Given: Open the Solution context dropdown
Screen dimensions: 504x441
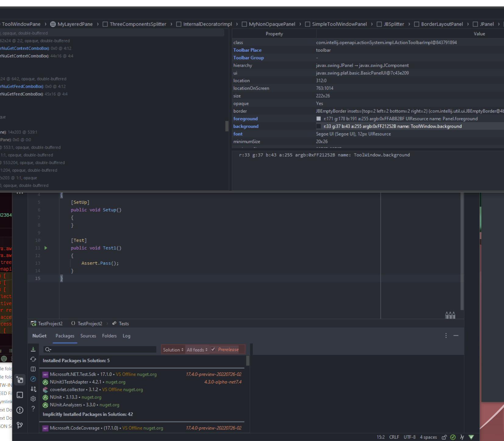Looking at the screenshot, I should click(x=173, y=350).
